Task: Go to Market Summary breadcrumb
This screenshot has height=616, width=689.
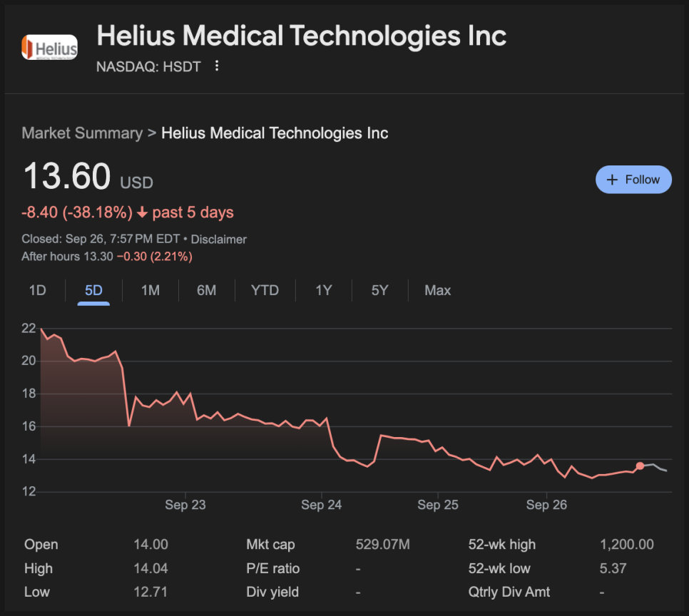Action: click(x=82, y=133)
